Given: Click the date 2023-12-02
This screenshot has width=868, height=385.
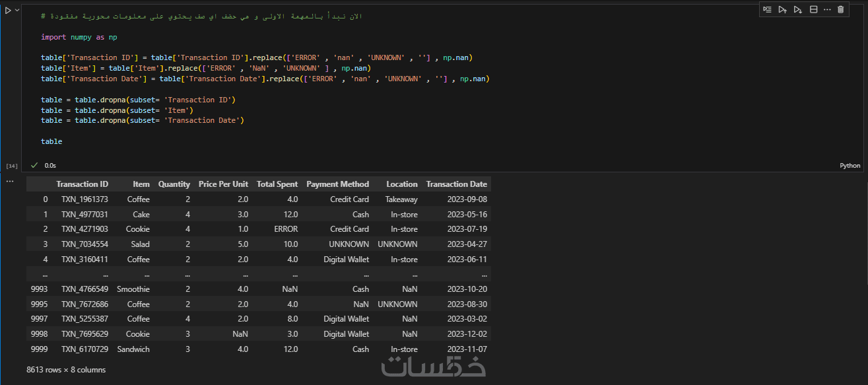Looking at the screenshot, I should [x=467, y=334].
